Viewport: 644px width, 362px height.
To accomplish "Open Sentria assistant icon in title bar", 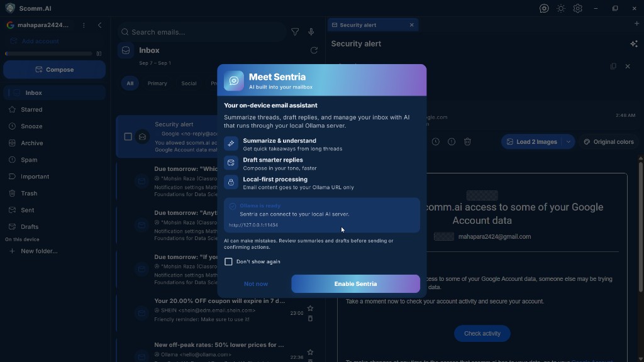I will pos(544,8).
